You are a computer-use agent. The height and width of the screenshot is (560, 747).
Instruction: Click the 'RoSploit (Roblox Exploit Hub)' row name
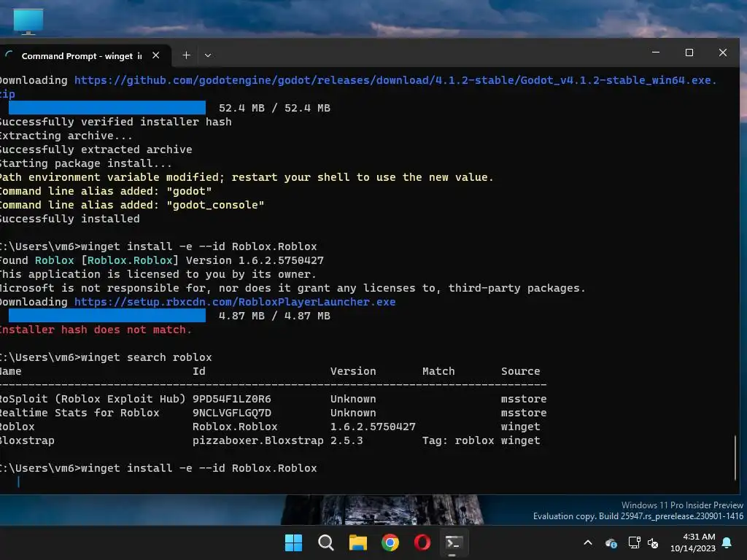(x=93, y=399)
